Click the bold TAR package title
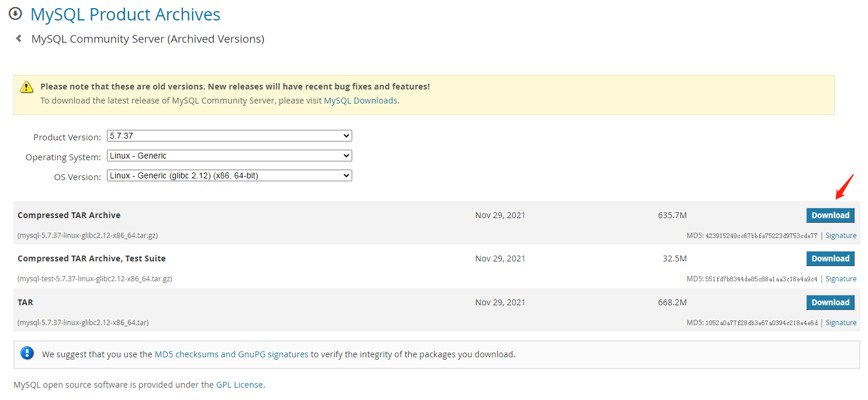This screenshot has width=868, height=400. pos(25,302)
